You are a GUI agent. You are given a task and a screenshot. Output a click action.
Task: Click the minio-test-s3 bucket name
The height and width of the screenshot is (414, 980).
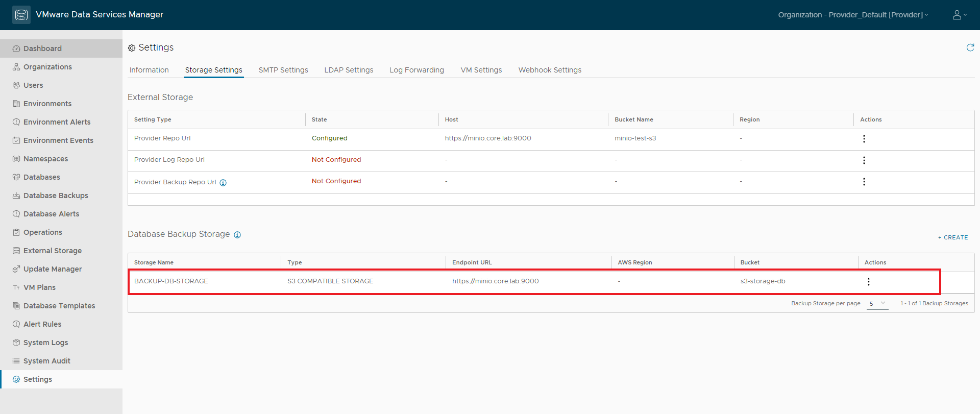[x=635, y=138]
